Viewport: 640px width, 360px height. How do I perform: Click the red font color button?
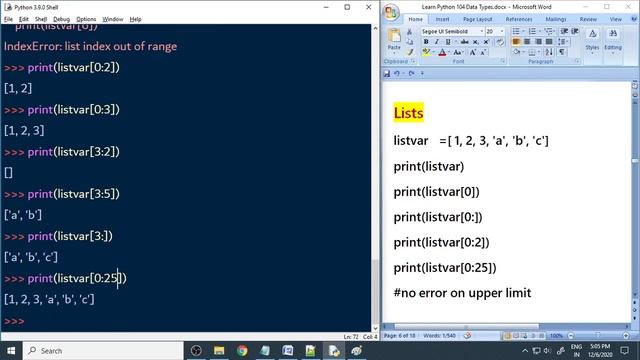[x=442, y=52]
